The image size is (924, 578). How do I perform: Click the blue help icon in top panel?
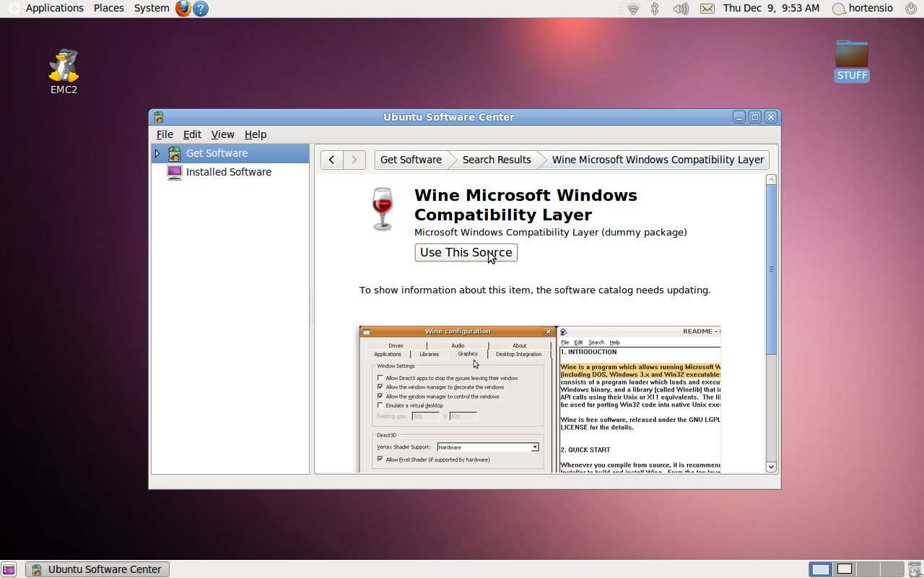(x=201, y=9)
